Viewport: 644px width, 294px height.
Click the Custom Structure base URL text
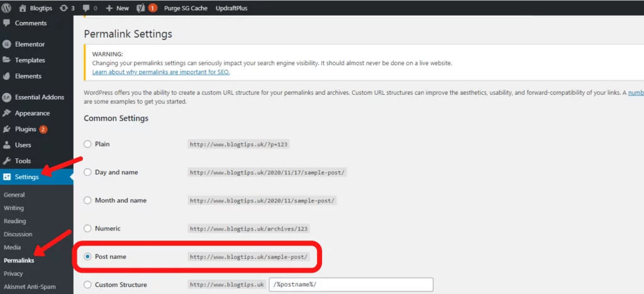227,285
